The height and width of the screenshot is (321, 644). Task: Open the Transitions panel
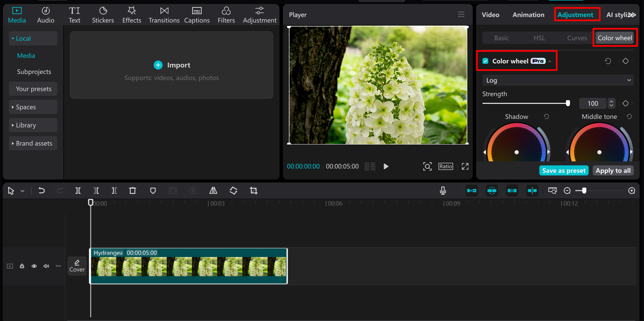pyautogui.click(x=164, y=15)
